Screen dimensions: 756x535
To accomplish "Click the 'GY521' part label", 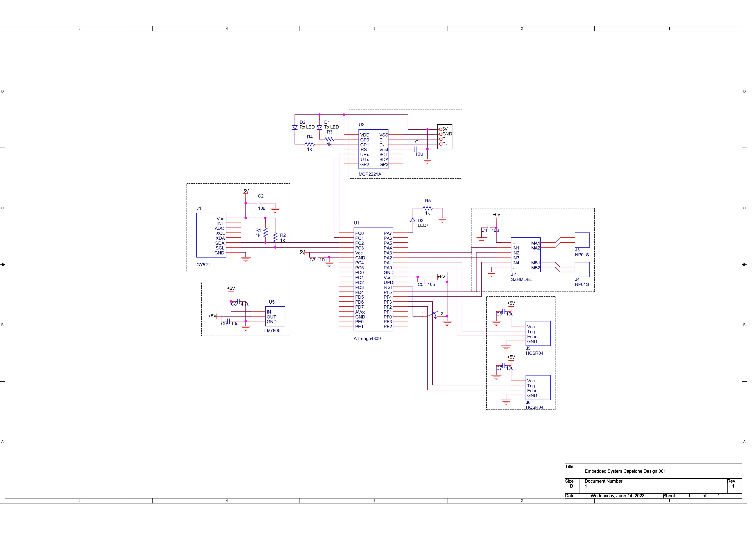I will tap(203, 265).
